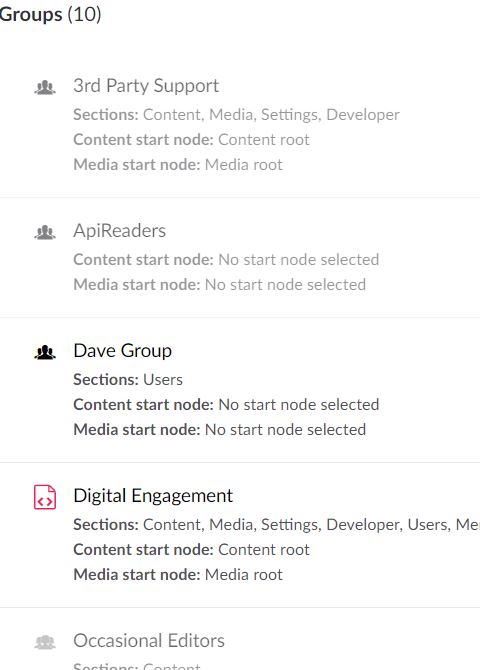Click Content start node under 3rd Party Support
The width and height of the screenshot is (480, 670).
click(x=191, y=140)
